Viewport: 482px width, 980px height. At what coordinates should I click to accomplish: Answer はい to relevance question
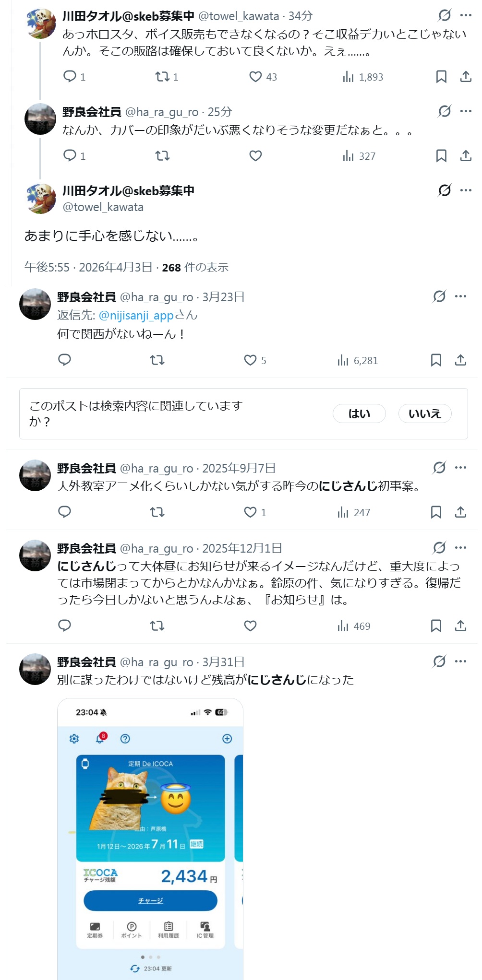pyautogui.click(x=359, y=413)
